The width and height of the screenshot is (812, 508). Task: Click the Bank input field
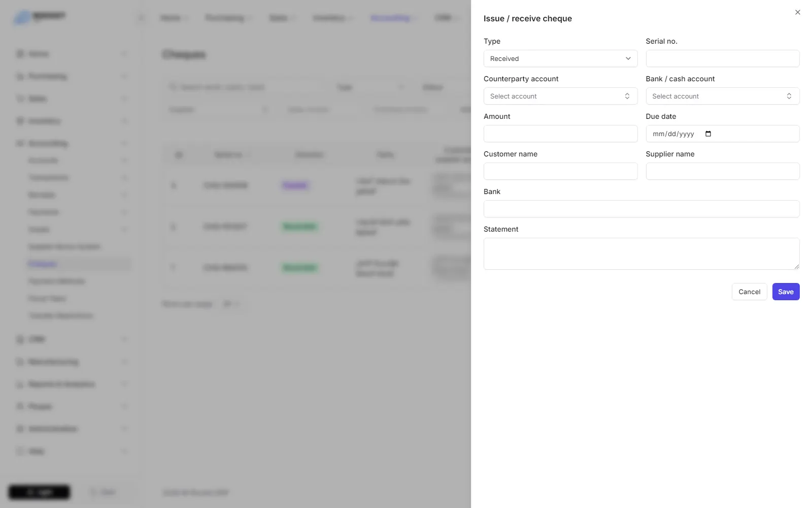click(x=641, y=209)
